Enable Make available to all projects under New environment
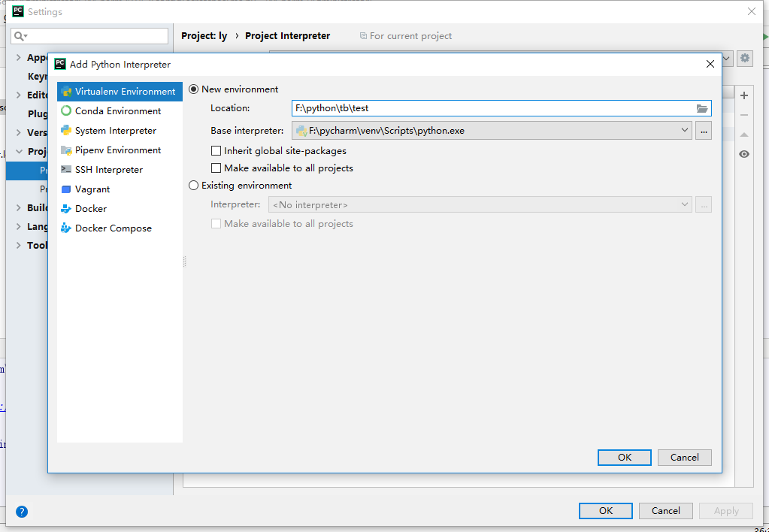The width and height of the screenshot is (769, 532). tap(216, 168)
